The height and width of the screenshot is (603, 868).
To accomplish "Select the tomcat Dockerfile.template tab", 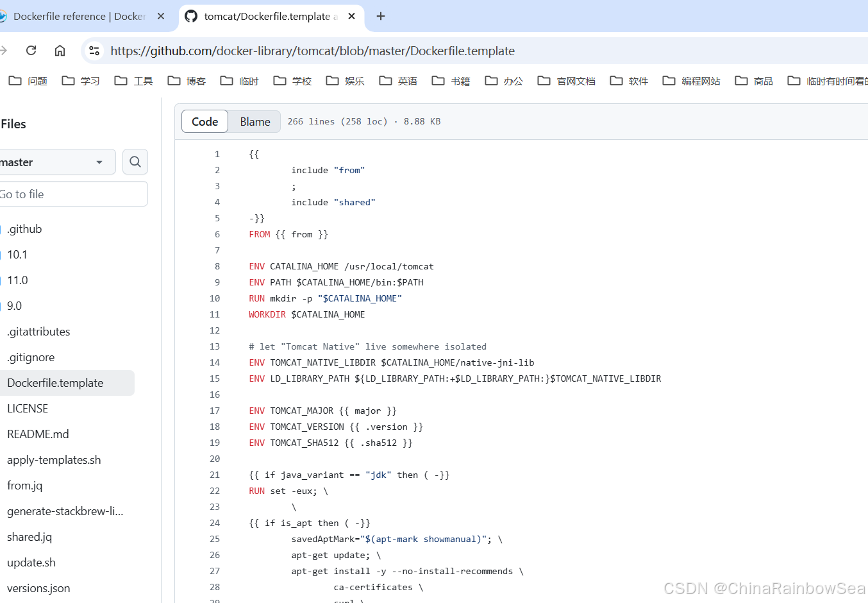I will point(269,16).
